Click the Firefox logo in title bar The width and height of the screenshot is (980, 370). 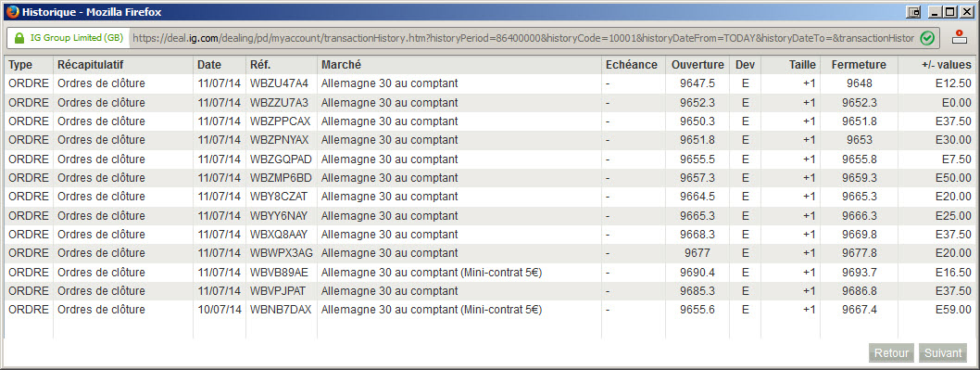coord(12,11)
